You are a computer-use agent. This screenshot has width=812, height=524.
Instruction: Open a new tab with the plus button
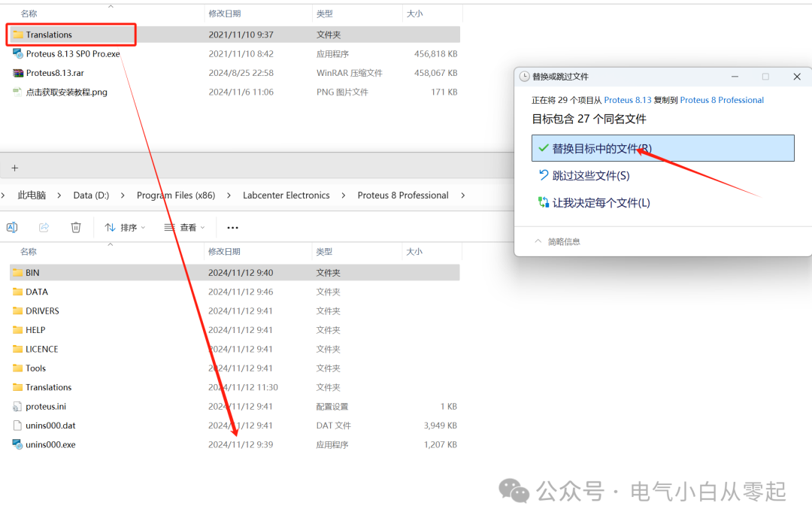coord(14,168)
